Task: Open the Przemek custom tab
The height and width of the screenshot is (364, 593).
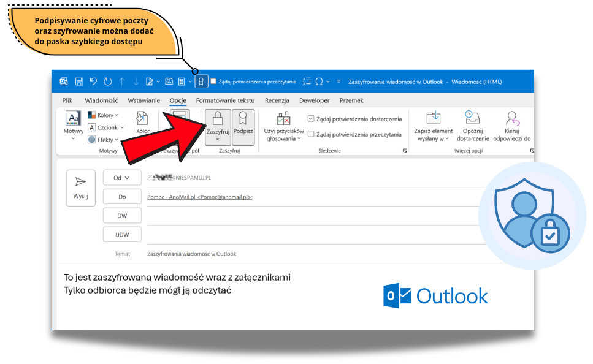Action: [x=351, y=100]
